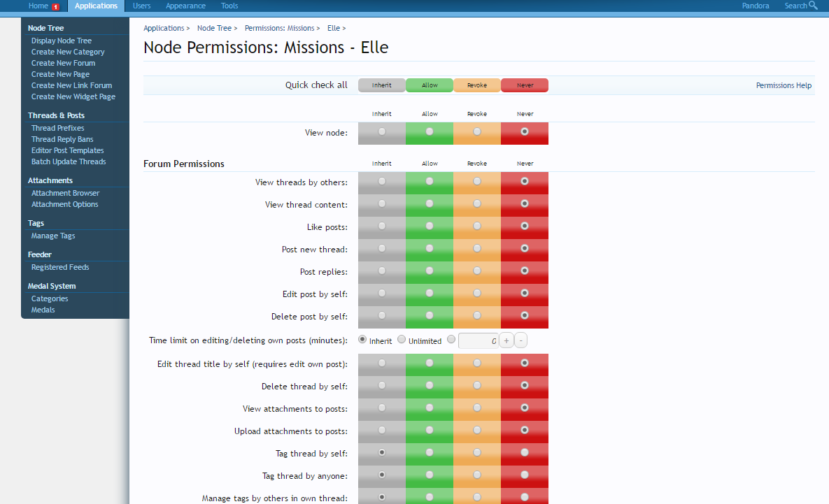Click the time limit minutes field

(478, 340)
